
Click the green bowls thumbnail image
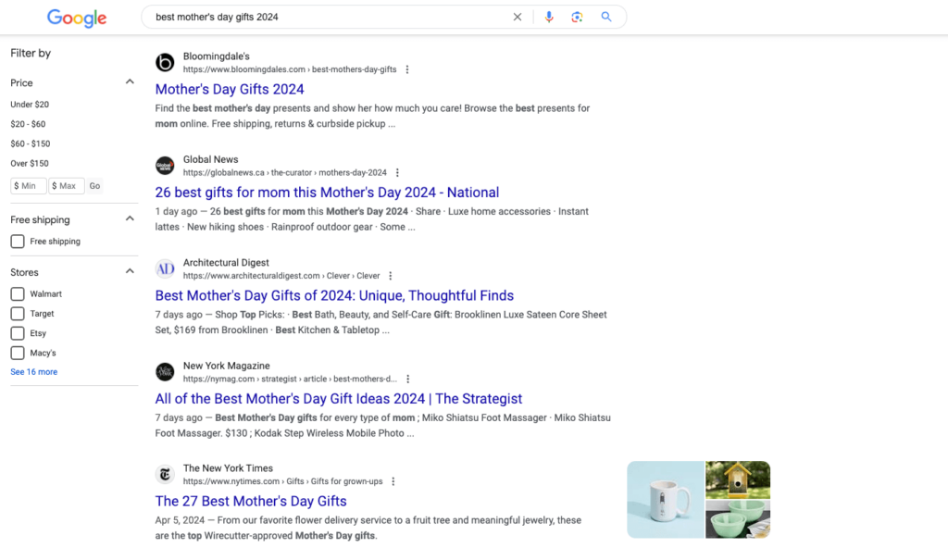point(738,519)
